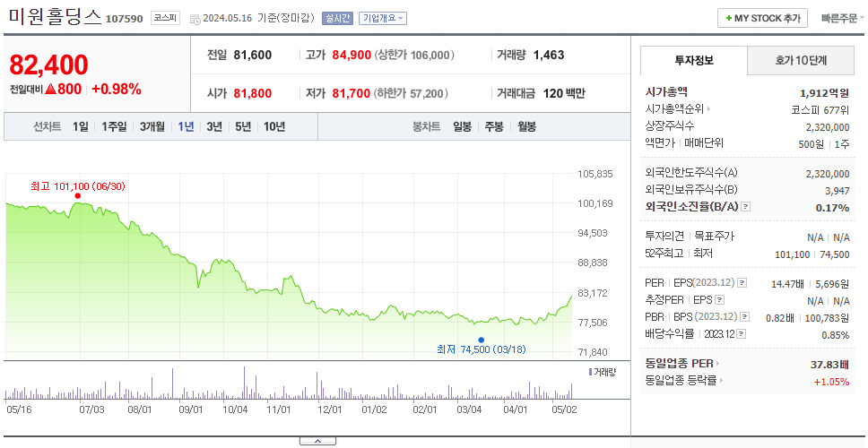
Task: Click the 외국인소진율 value 0.17%
Action: (x=832, y=208)
